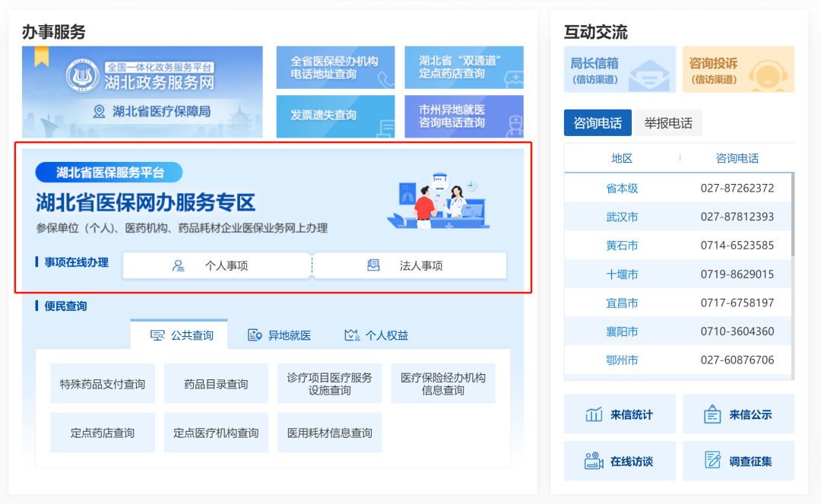The width and height of the screenshot is (821, 504).
Task: Click the notepad-pencil icon on 调查征集
Action: 712,460
